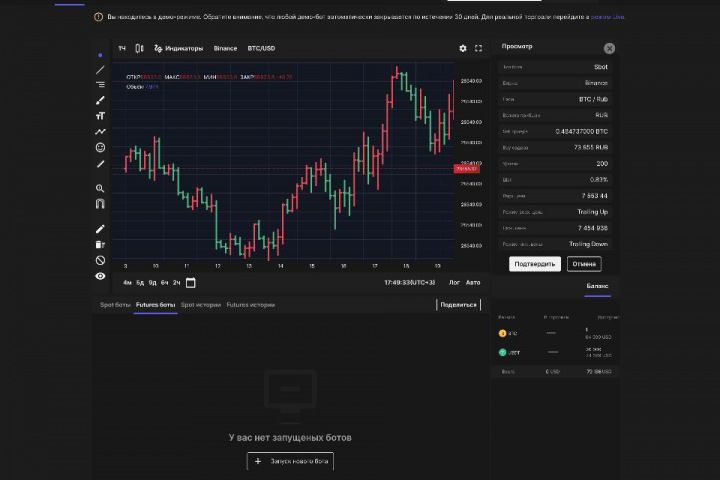Open the candlestick chart type selector
The image size is (720, 480).
(140, 48)
